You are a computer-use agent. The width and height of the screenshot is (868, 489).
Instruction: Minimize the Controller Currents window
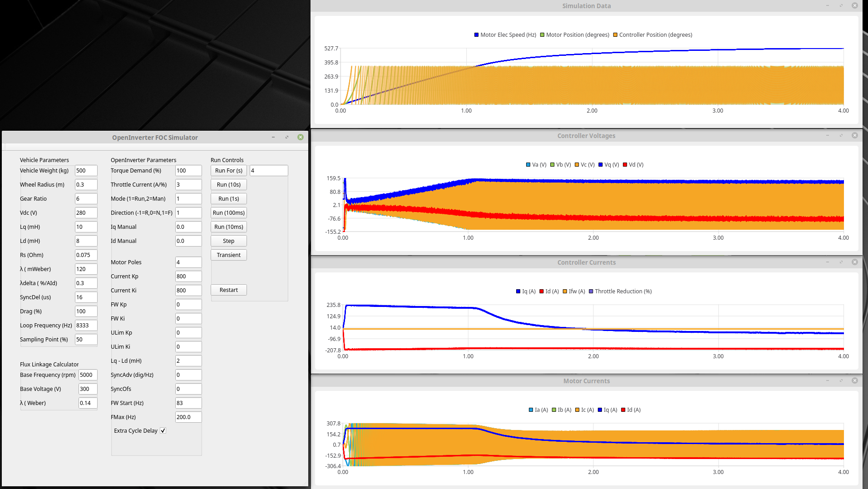[827, 262]
